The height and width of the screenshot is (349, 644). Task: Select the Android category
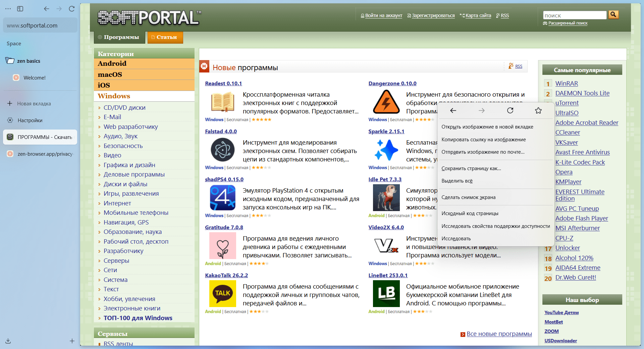pyautogui.click(x=144, y=63)
